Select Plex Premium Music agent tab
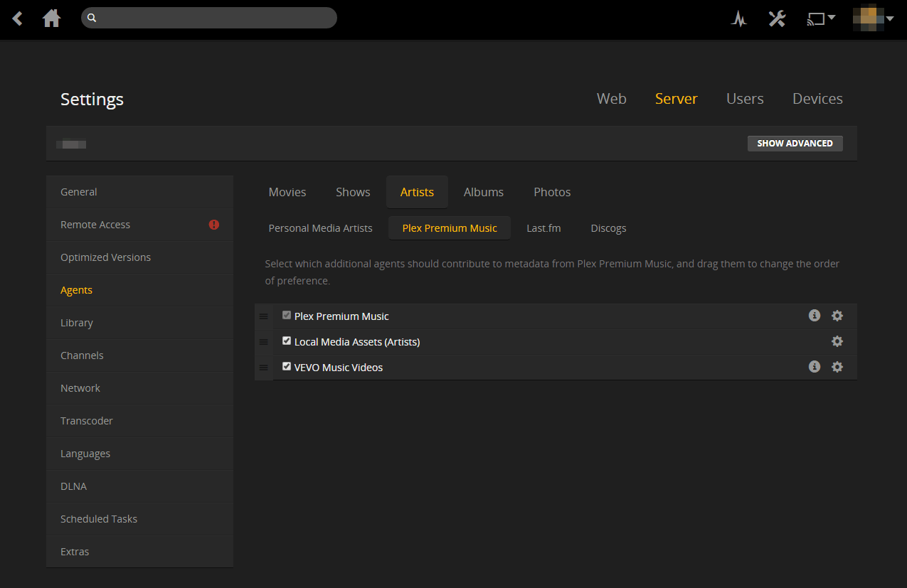The height and width of the screenshot is (588, 907). point(450,228)
